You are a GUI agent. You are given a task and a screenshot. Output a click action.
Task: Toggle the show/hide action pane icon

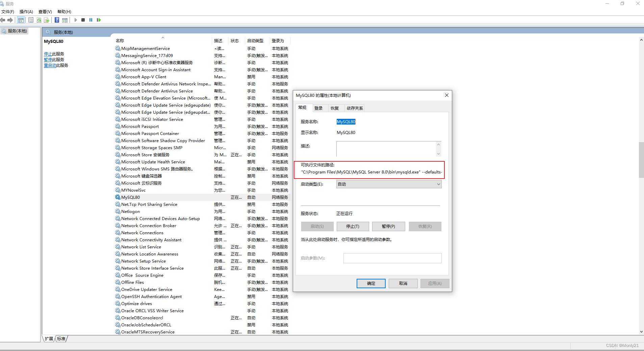[x=65, y=20]
